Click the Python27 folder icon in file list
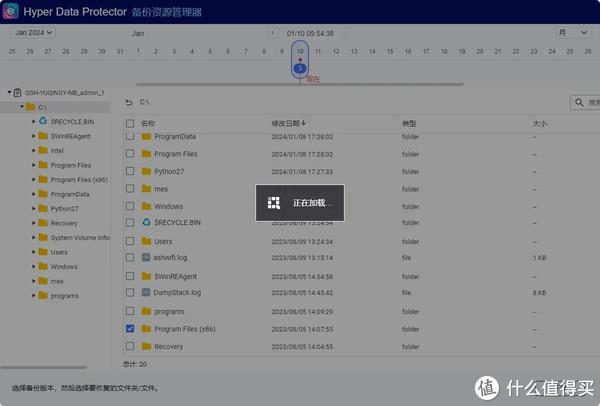The width and height of the screenshot is (600, 406). tap(146, 171)
